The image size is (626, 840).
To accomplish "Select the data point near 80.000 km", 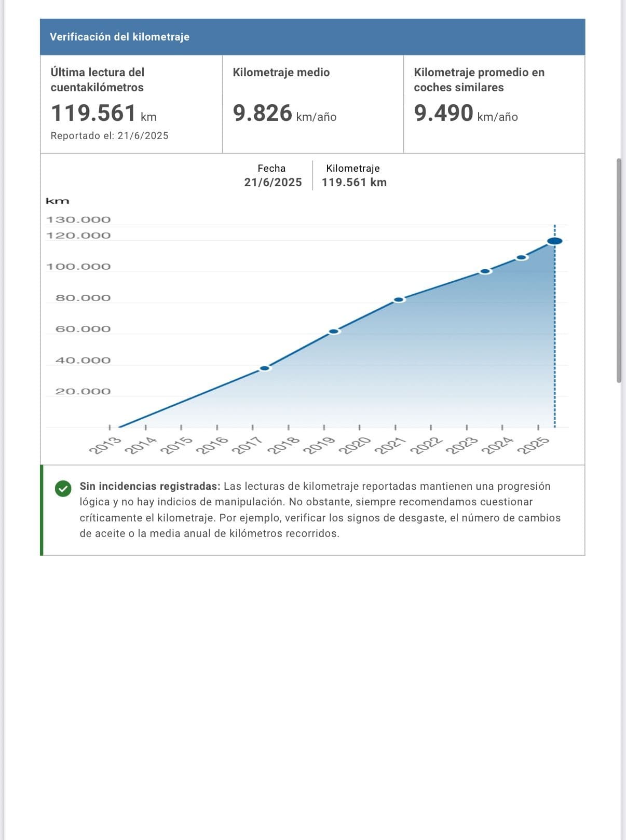I will [x=399, y=300].
